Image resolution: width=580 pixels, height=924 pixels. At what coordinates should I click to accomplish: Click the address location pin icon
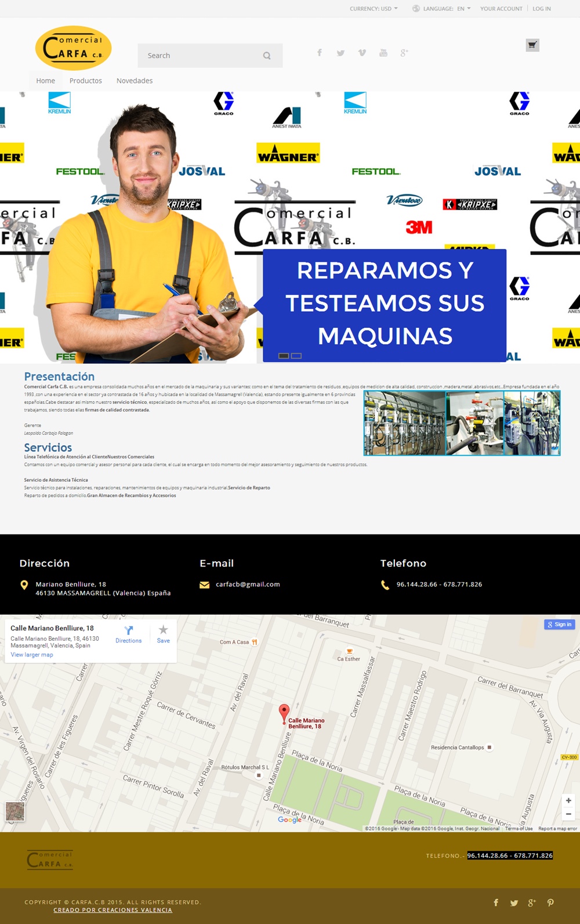[24, 585]
